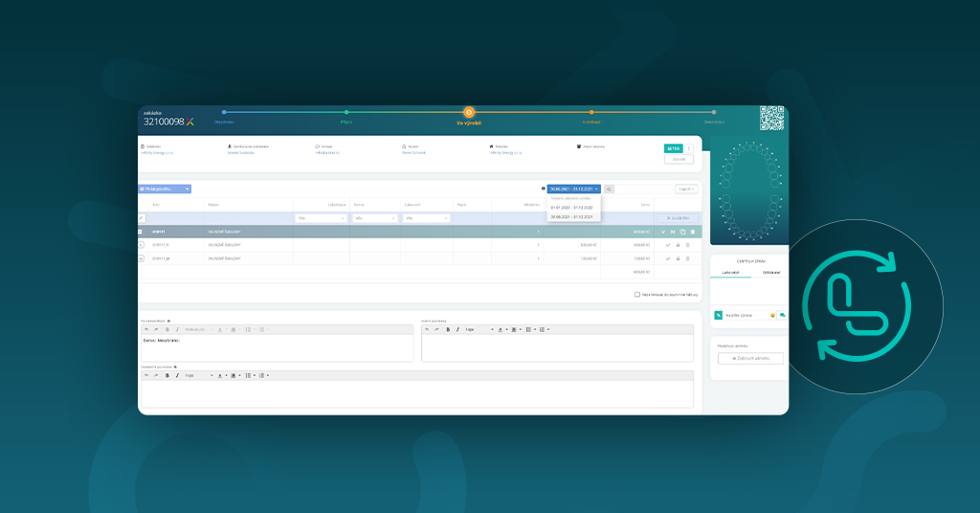Image resolution: width=980 pixels, height=513 pixels.
Task: Open the Barva filter dropdown showing Vše
Action: (x=374, y=218)
